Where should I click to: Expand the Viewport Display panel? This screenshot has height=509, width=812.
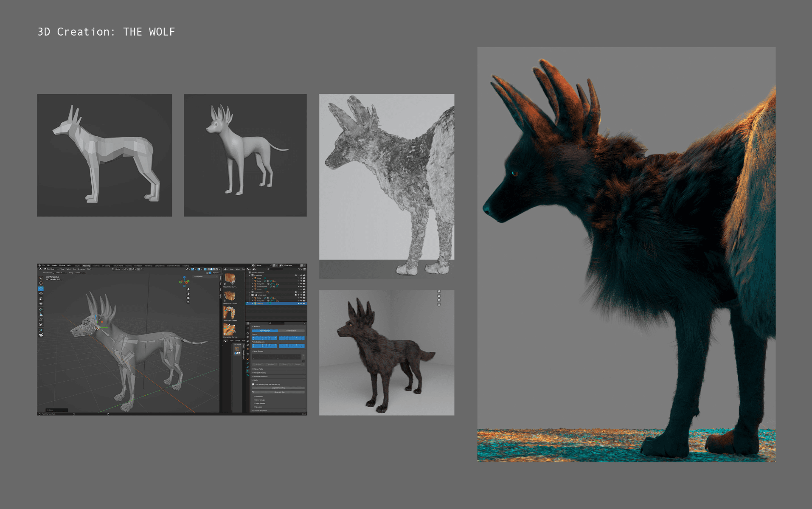point(278,373)
